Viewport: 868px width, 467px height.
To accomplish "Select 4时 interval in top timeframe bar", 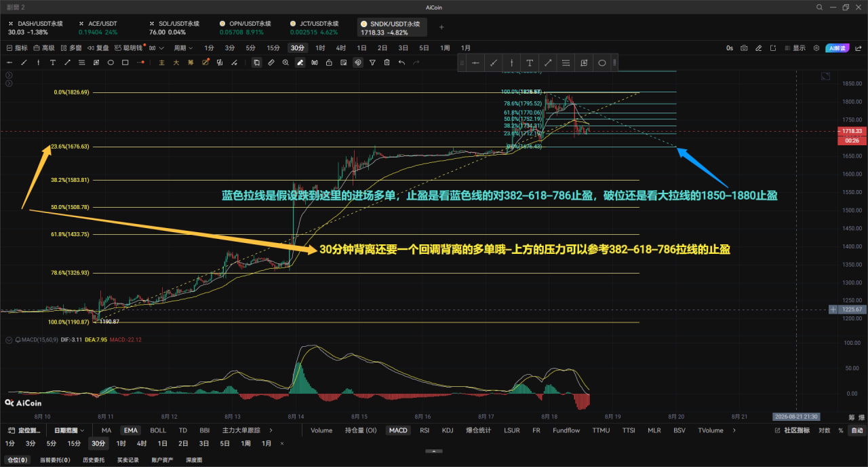I will [340, 48].
